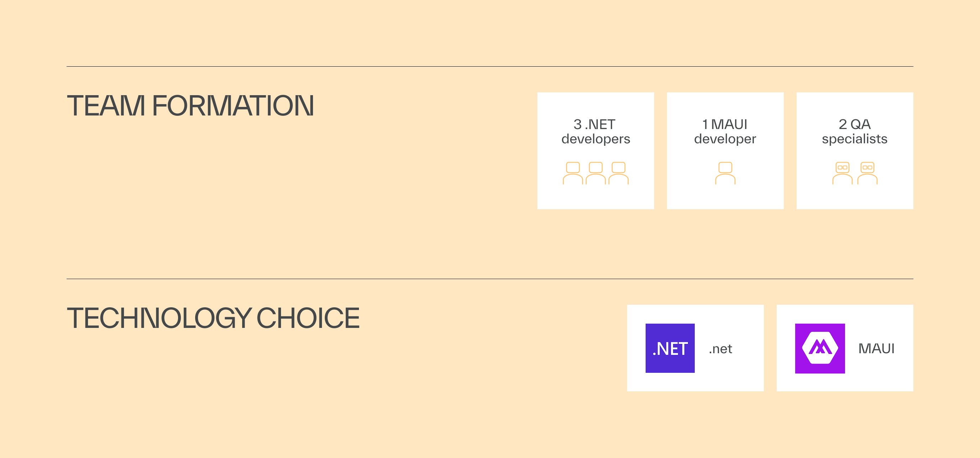
Task: Click the single MAUI developer person icon
Action: point(725,173)
